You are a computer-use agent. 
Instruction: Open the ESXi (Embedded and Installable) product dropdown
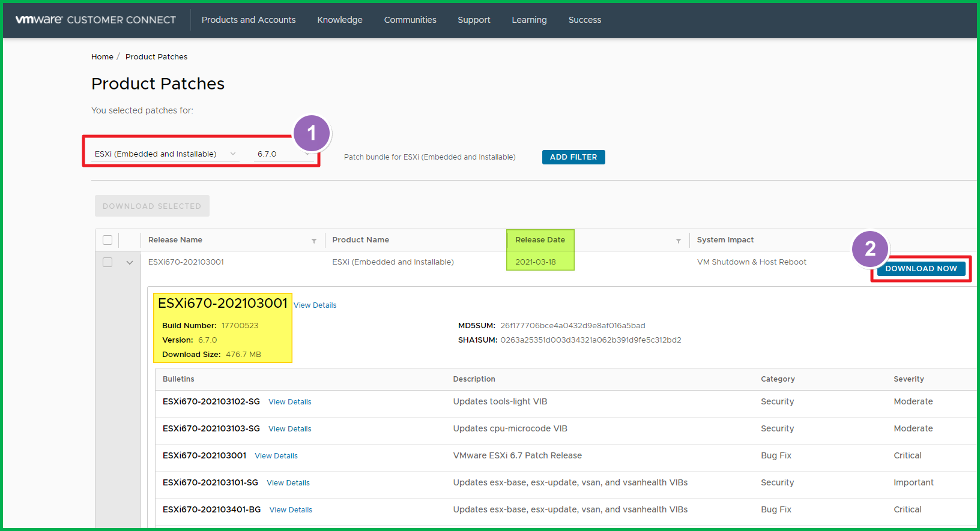(165, 154)
